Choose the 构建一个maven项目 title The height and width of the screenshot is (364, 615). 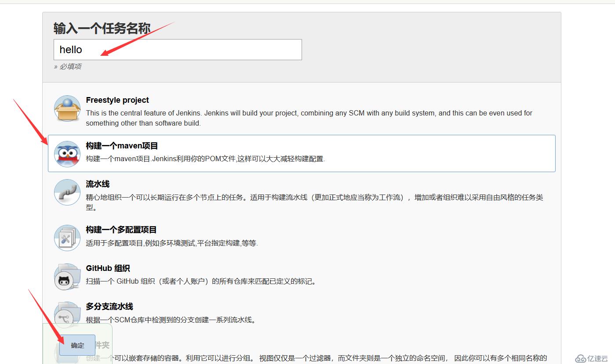tap(122, 146)
